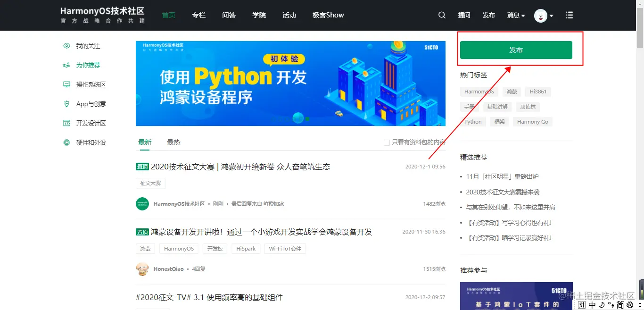
Task: Click the Wi-Fi IoT套件 post tag
Action: click(285, 249)
